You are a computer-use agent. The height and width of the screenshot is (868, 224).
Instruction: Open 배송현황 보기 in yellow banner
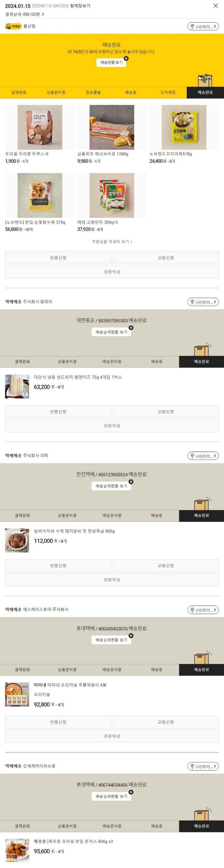point(111,62)
